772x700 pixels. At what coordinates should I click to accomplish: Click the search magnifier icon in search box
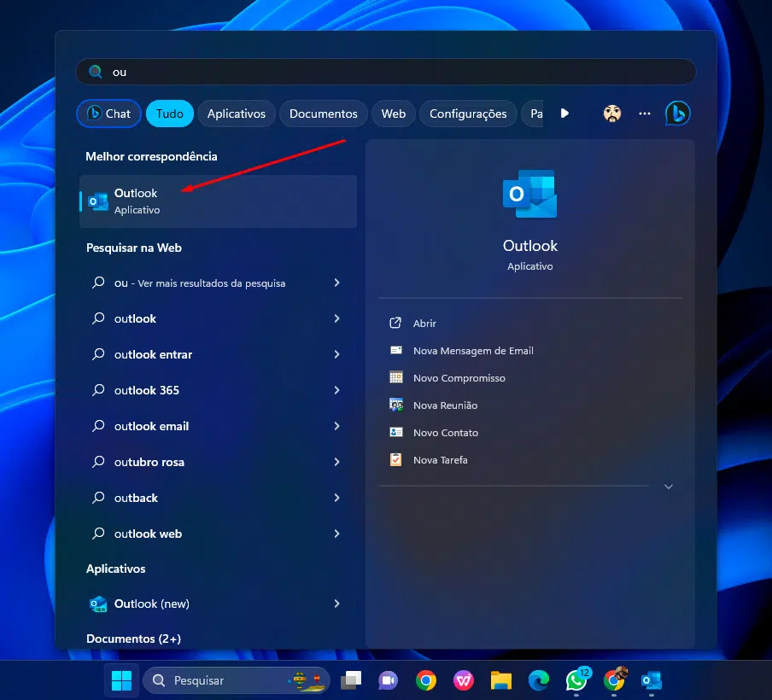[x=96, y=72]
